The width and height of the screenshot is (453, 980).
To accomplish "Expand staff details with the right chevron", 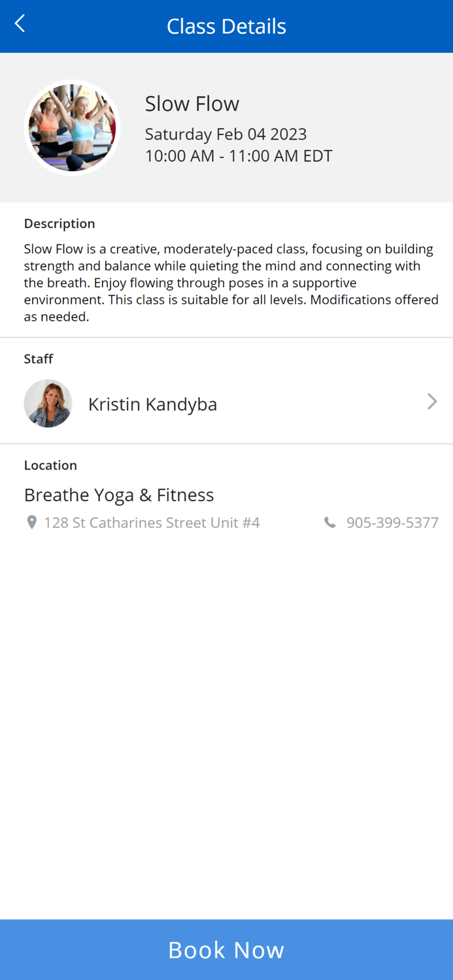I will (431, 402).
